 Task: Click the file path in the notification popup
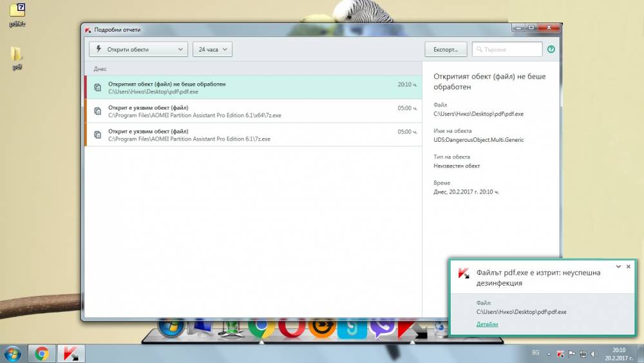coord(521,312)
